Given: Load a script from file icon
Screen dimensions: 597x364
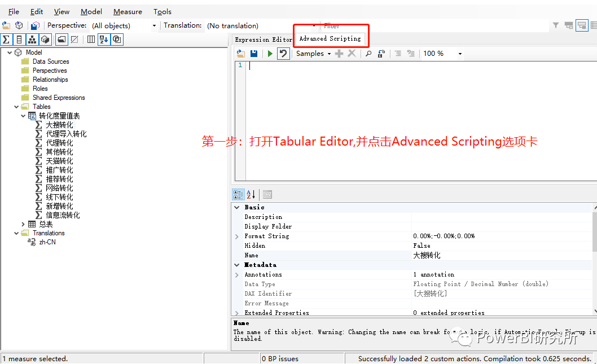Looking at the screenshot, I should (240, 54).
